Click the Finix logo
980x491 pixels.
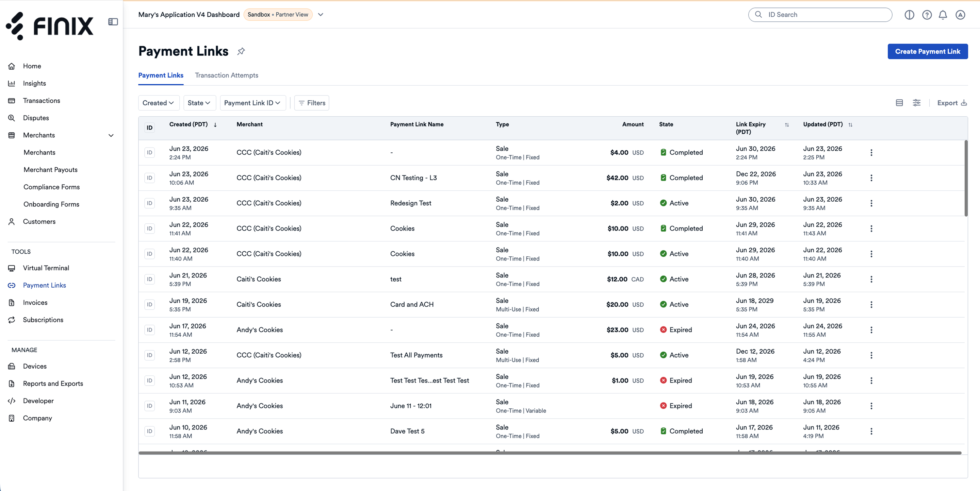point(49,26)
